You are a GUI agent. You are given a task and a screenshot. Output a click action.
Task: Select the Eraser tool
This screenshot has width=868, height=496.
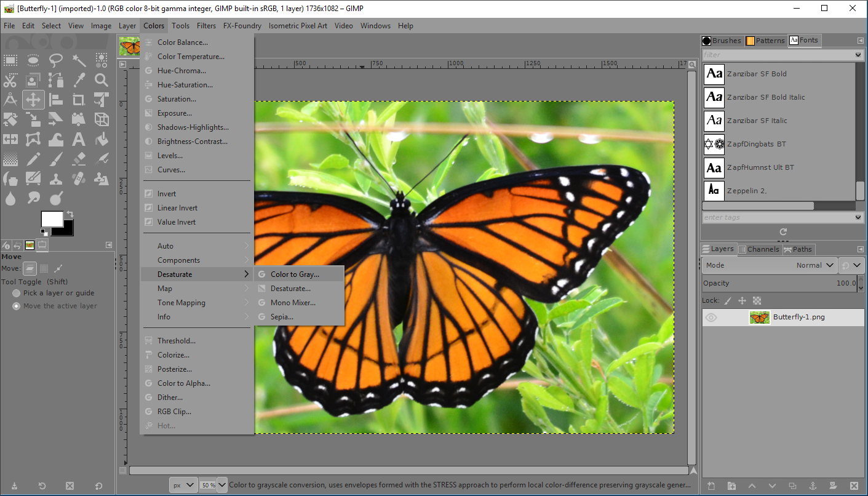(79, 159)
